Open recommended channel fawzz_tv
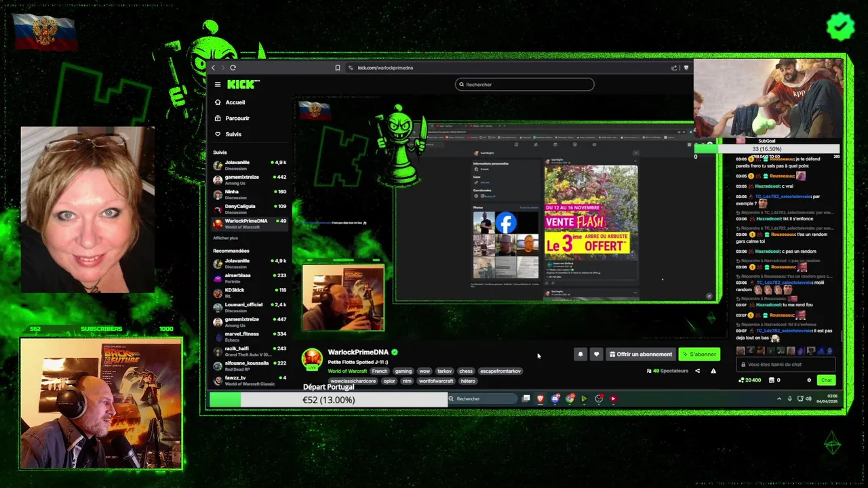 (x=250, y=380)
